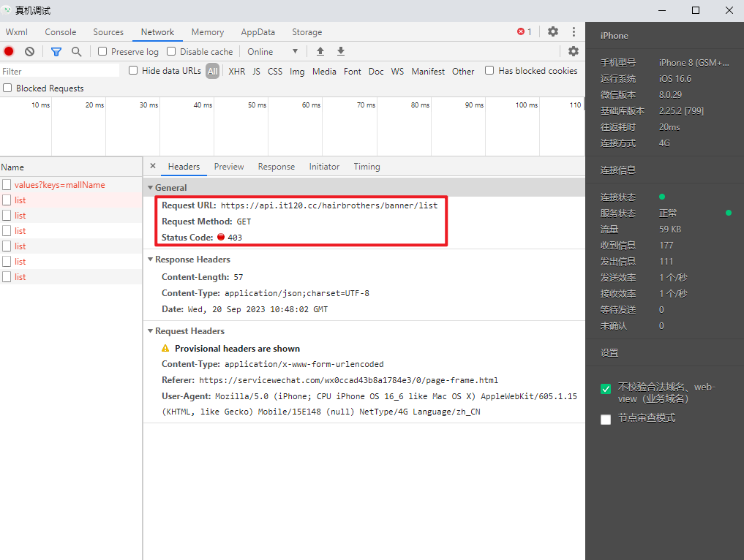Image resolution: width=744 pixels, height=560 pixels.
Task: Click the Name column header
Action: (71, 167)
